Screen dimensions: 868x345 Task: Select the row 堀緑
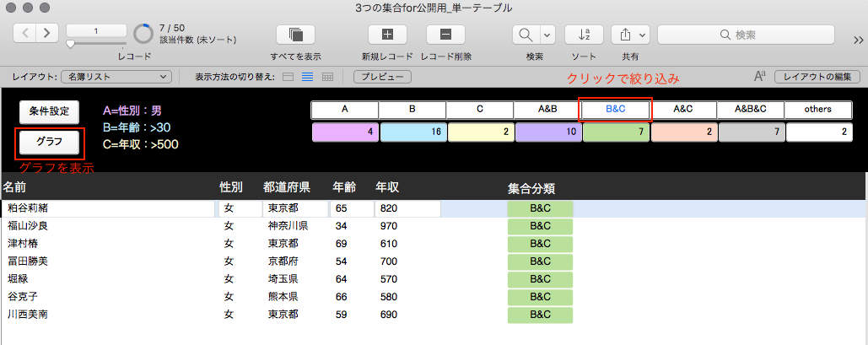coord(434,279)
